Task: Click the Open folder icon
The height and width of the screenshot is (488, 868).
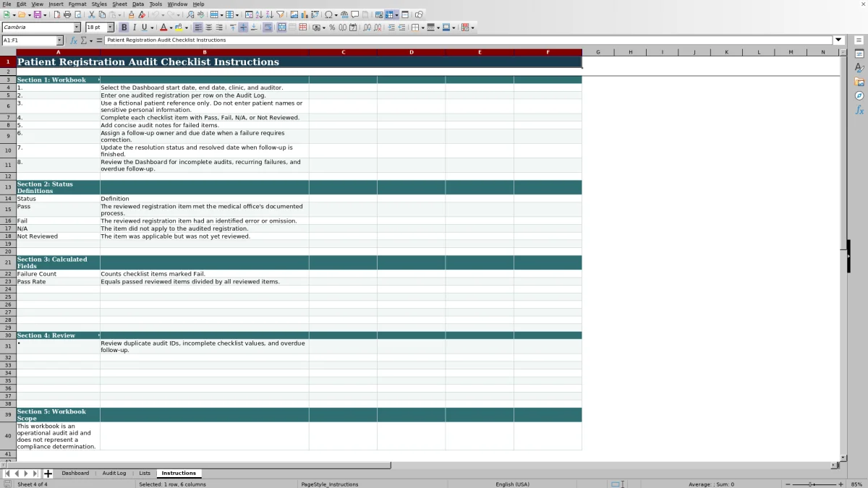Action: click(x=22, y=14)
